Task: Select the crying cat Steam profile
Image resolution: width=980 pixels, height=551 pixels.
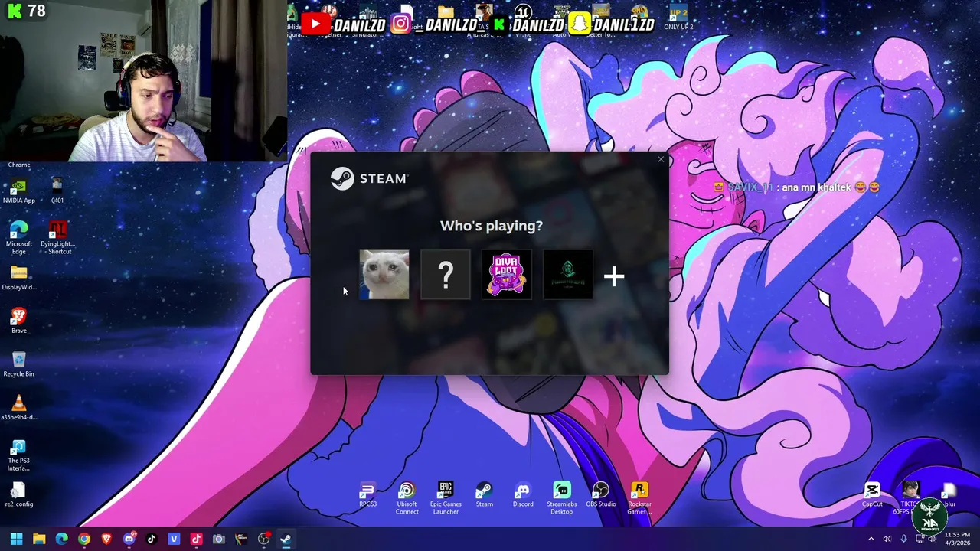Action: point(384,275)
